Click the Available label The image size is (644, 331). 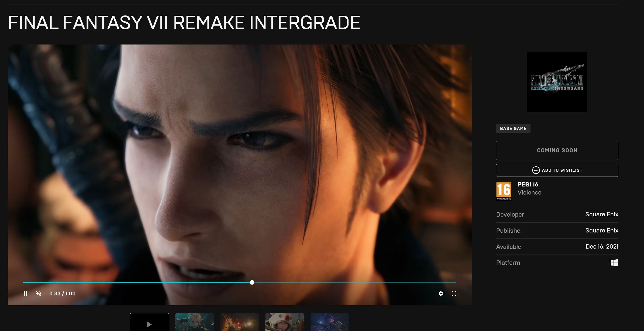508,247
